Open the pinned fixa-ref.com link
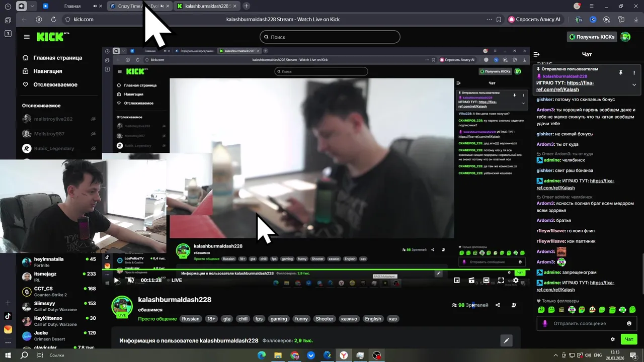 click(565, 86)
